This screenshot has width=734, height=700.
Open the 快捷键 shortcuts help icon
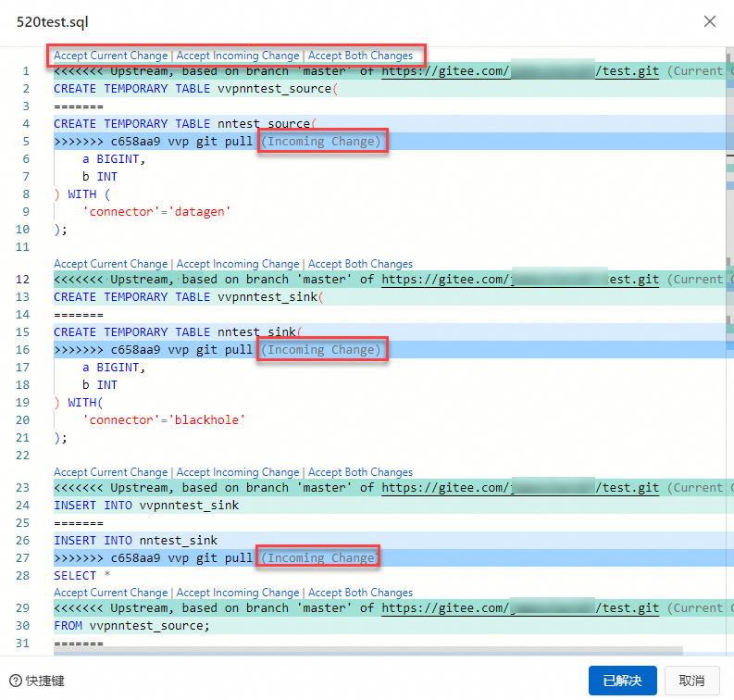pyautogui.click(x=16, y=681)
